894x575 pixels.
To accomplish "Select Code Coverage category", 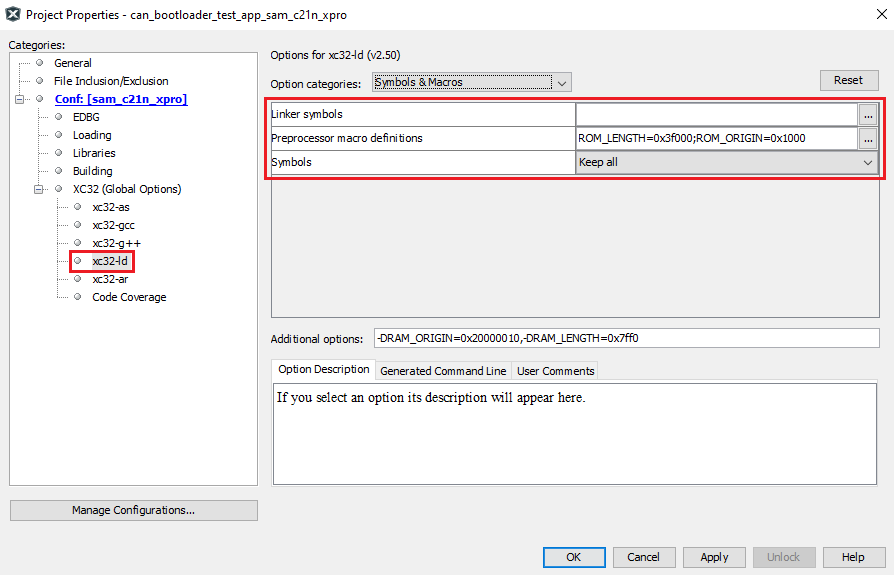I will (x=129, y=297).
